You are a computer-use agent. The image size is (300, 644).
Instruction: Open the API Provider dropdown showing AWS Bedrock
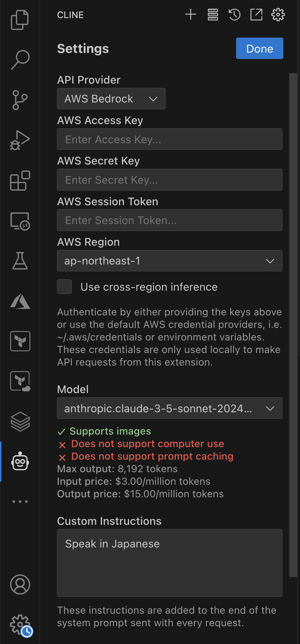[111, 99]
